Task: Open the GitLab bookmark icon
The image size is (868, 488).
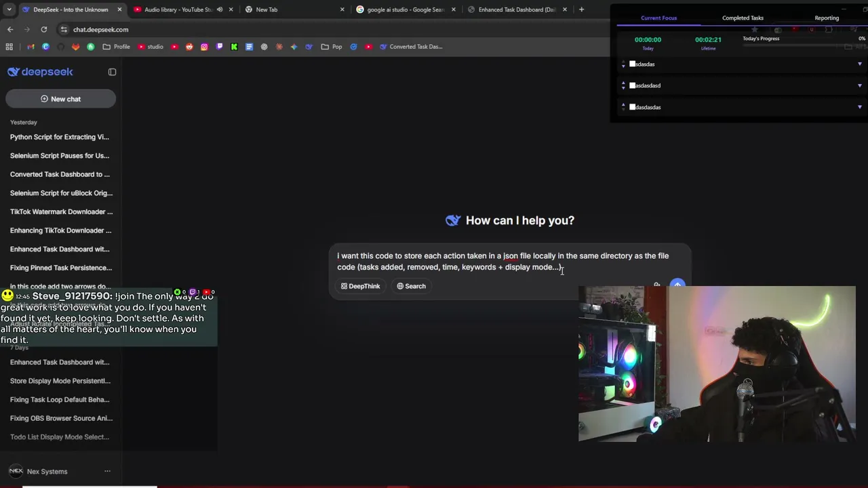Action: click(75, 47)
